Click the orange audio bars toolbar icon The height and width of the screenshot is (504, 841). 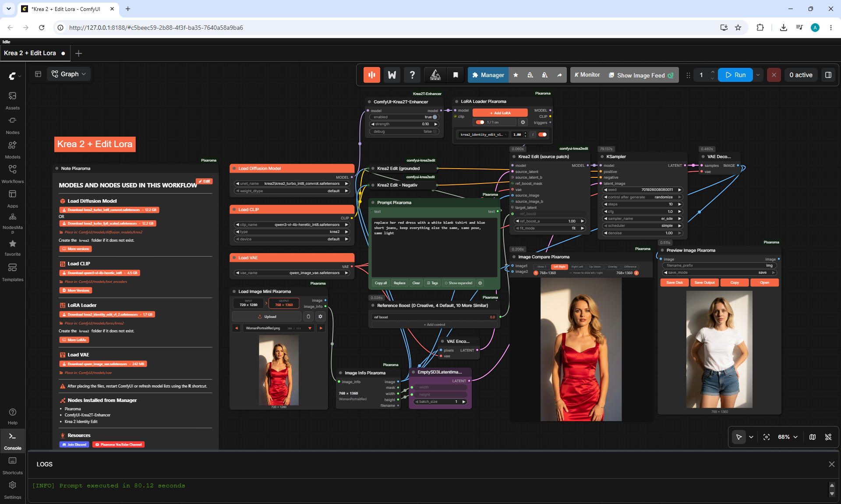pos(371,75)
